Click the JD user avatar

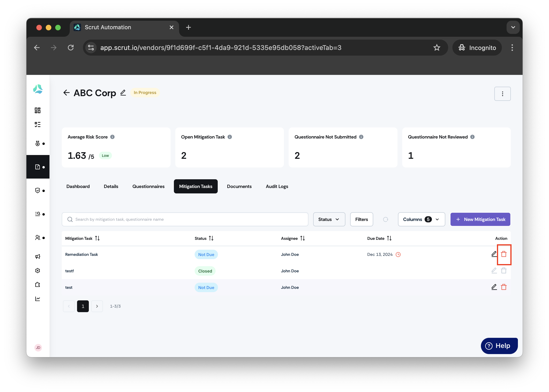click(38, 347)
